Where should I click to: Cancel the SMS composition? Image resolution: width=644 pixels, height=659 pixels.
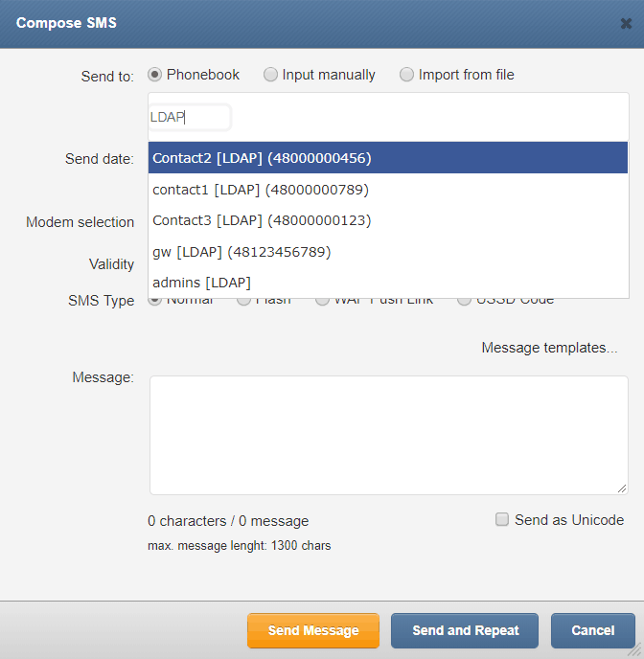592,630
